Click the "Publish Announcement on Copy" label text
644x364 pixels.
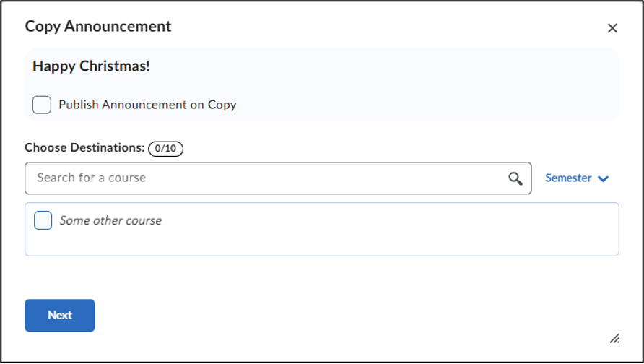(147, 105)
